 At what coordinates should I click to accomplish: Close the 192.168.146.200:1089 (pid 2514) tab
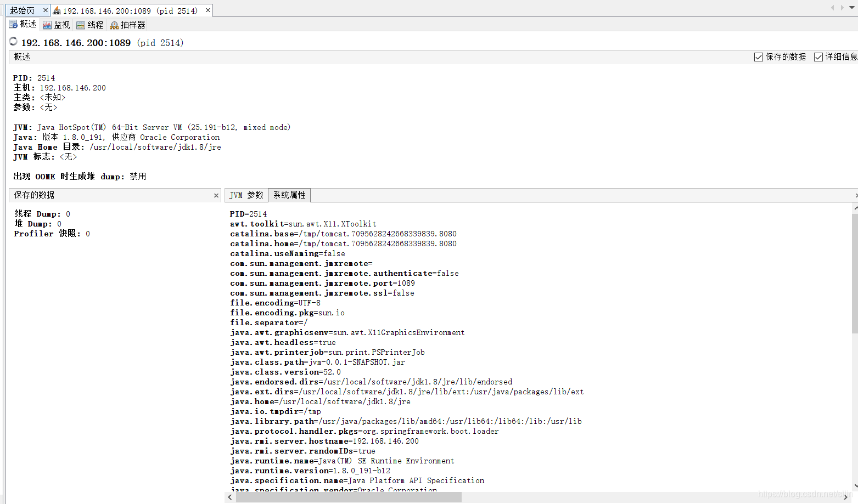[208, 10]
